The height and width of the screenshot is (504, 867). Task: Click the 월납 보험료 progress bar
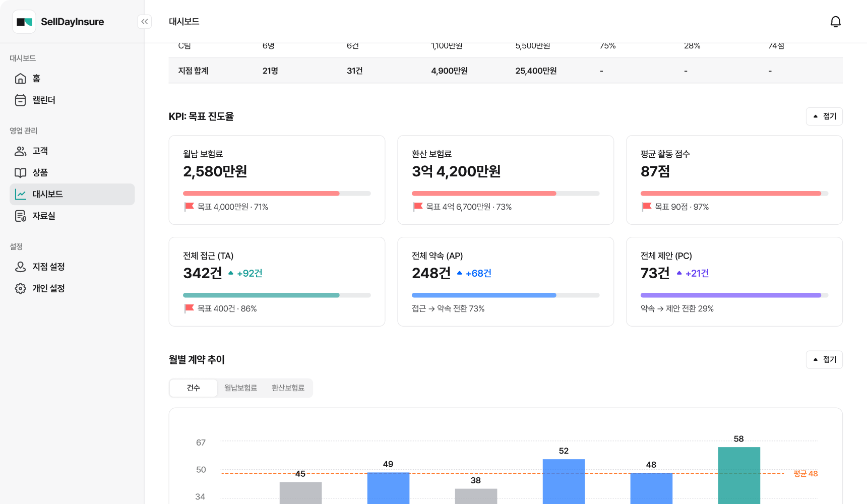(277, 194)
